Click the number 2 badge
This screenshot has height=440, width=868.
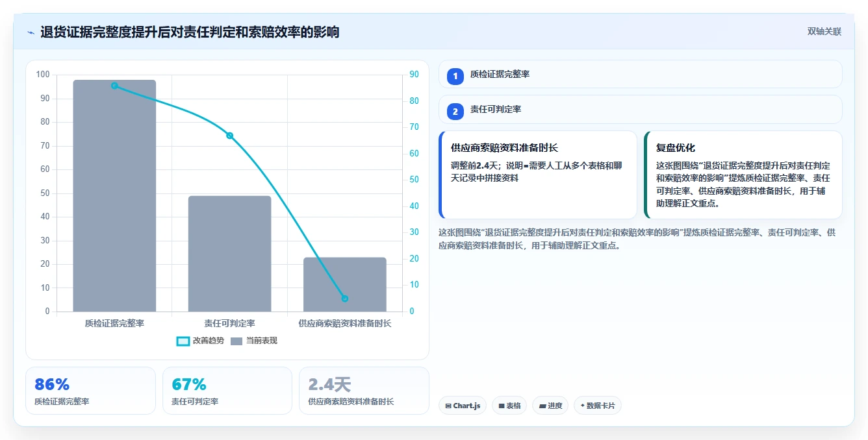coord(455,111)
